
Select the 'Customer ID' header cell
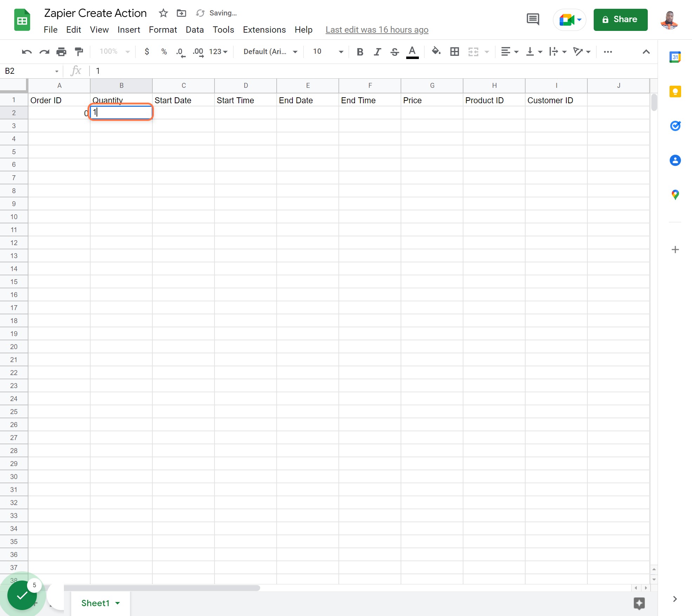coord(556,100)
